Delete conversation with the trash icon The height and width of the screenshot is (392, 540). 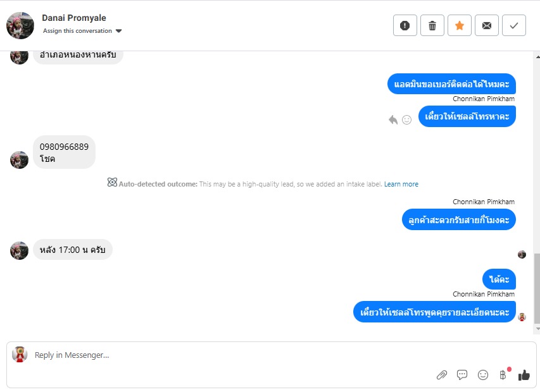click(x=432, y=25)
